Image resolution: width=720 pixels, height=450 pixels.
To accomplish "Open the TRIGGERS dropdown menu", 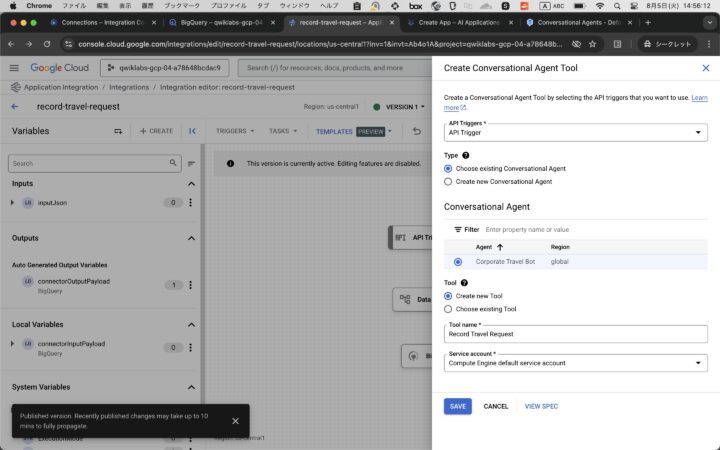I will click(x=235, y=131).
